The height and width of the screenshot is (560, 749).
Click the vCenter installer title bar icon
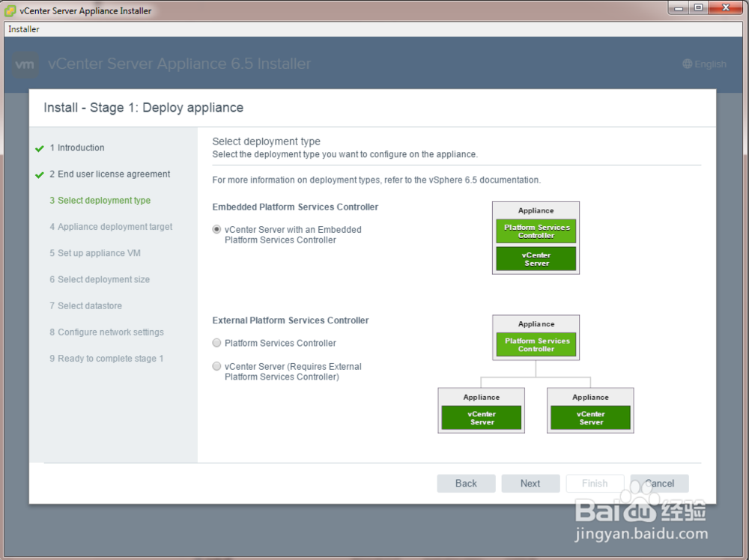(10, 10)
